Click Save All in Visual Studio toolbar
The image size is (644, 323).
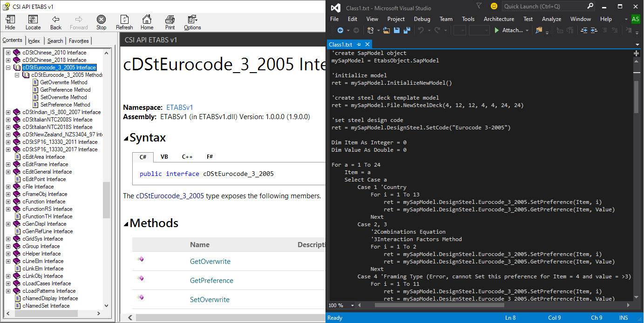tap(407, 30)
